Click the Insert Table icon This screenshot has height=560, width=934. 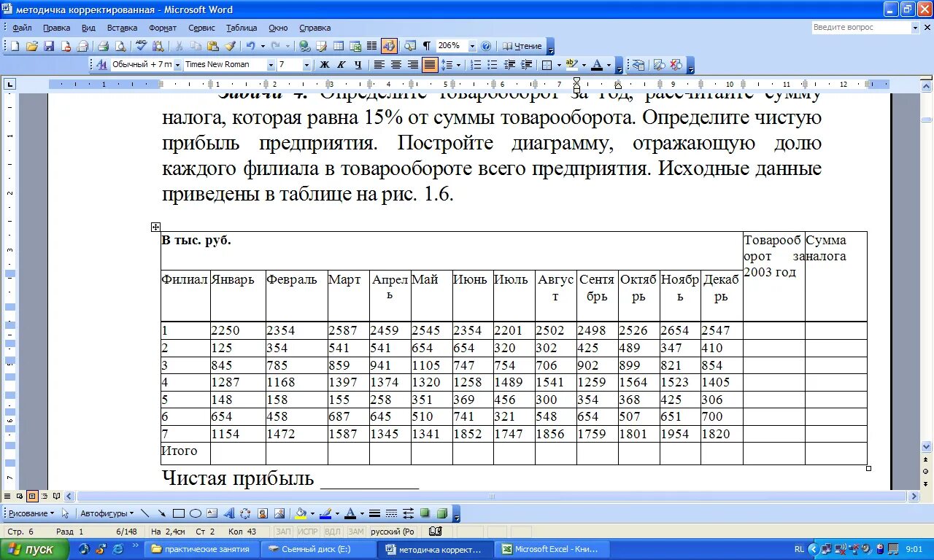pos(339,46)
